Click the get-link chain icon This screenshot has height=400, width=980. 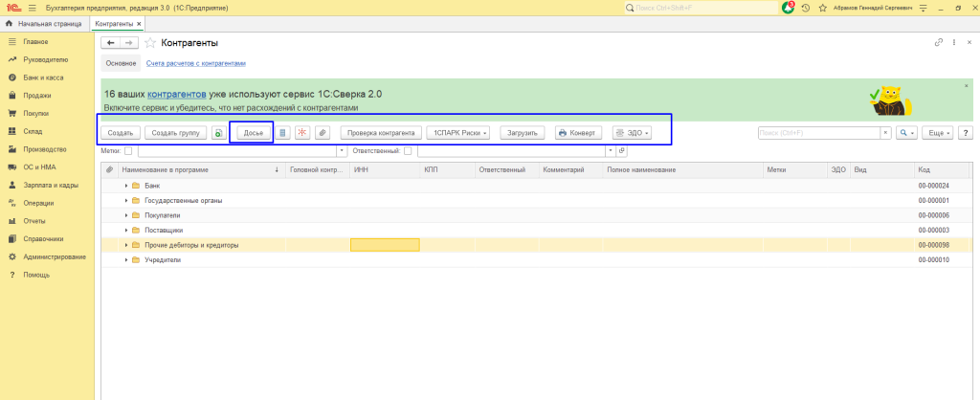[938, 43]
